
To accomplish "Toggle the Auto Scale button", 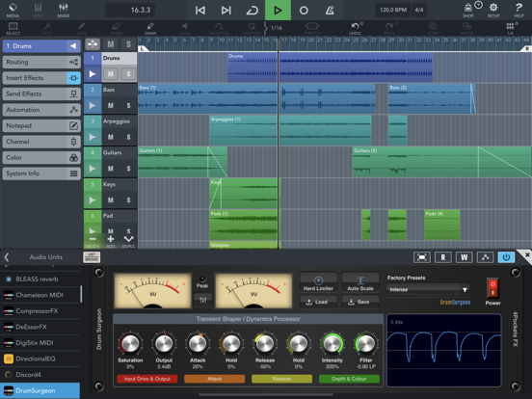I will [x=360, y=283].
